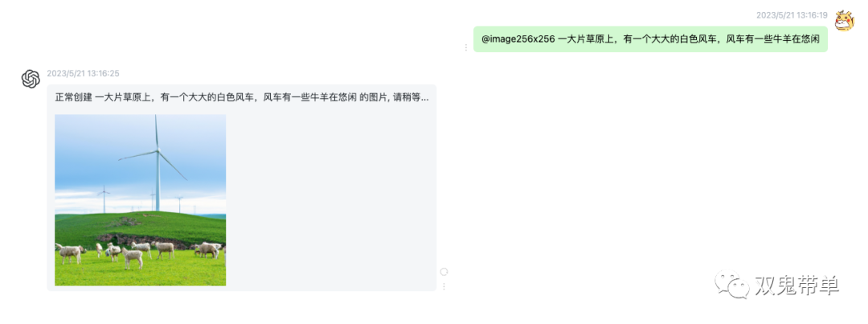Click the green user prompt bubble

(x=650, y=39)
